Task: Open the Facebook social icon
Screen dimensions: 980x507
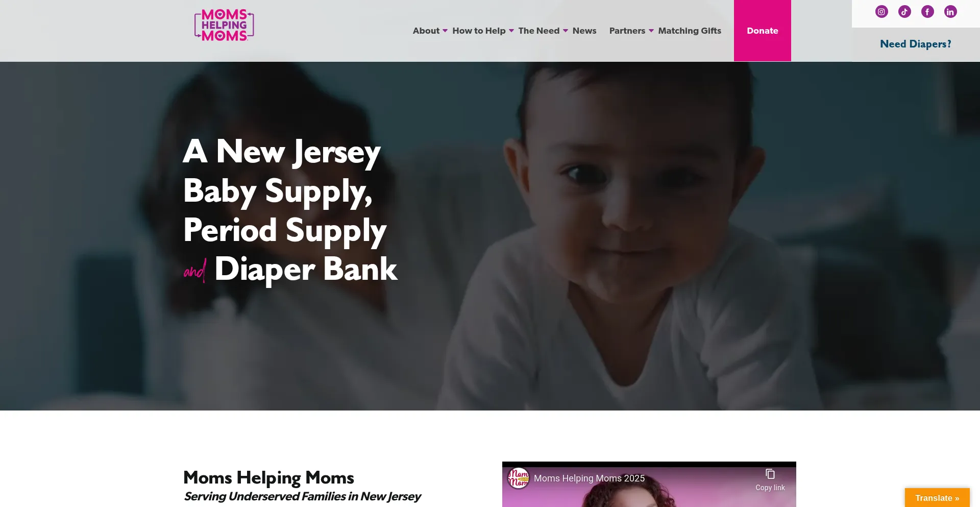Action: (927, 12)
